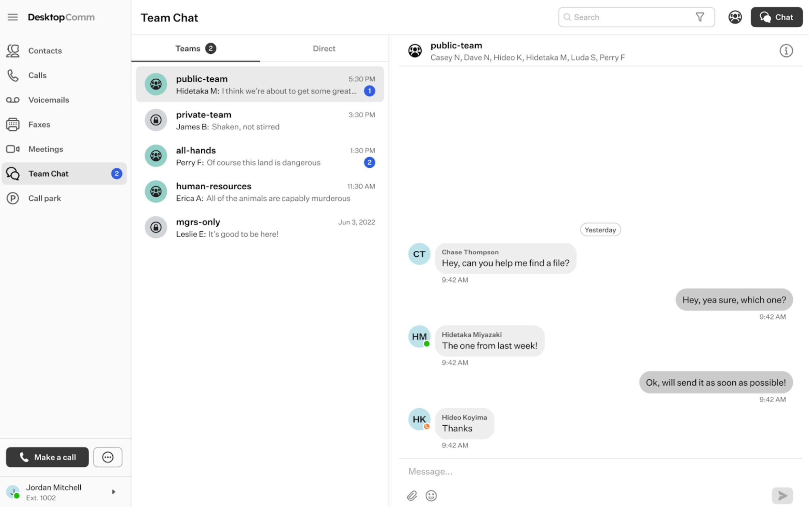Open human-resources conversation
Viewport: 812px width, 507px height.
[260, 191]
